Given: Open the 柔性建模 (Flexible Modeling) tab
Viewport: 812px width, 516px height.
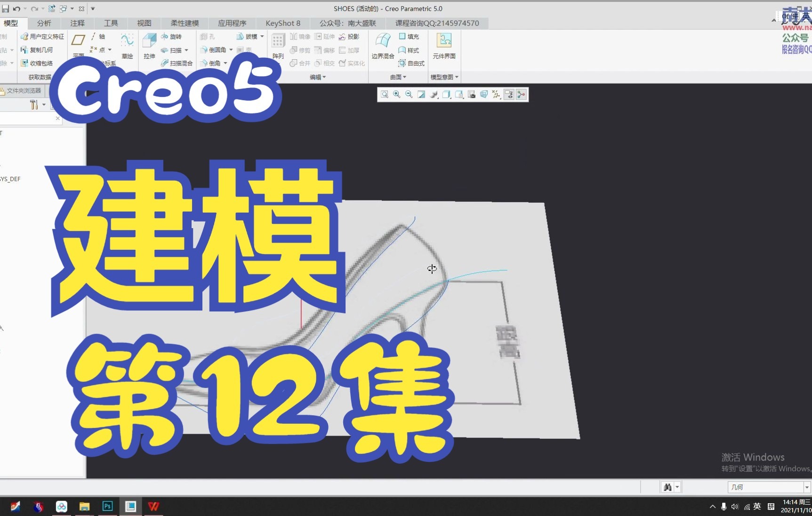Looking at the screenshot, I should point(185,23).
